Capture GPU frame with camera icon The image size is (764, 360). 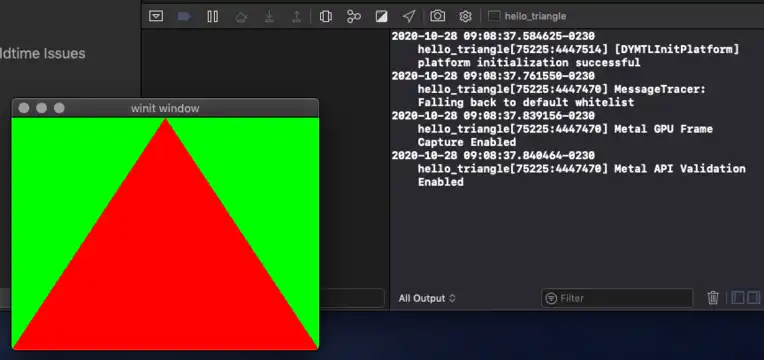point(437,16)
